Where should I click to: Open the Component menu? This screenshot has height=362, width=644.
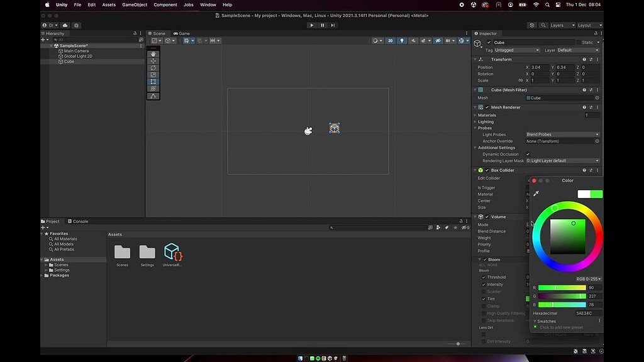point(165,5)
